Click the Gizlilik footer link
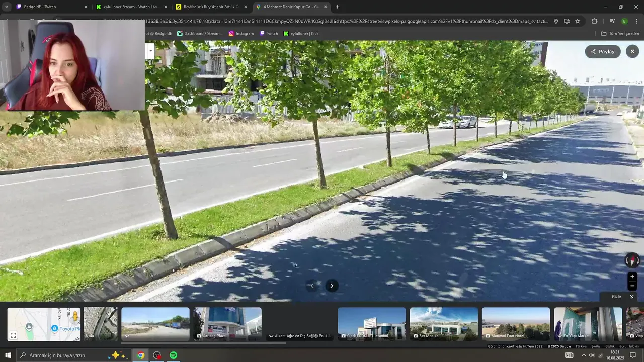644x362 pixels. 610,346
